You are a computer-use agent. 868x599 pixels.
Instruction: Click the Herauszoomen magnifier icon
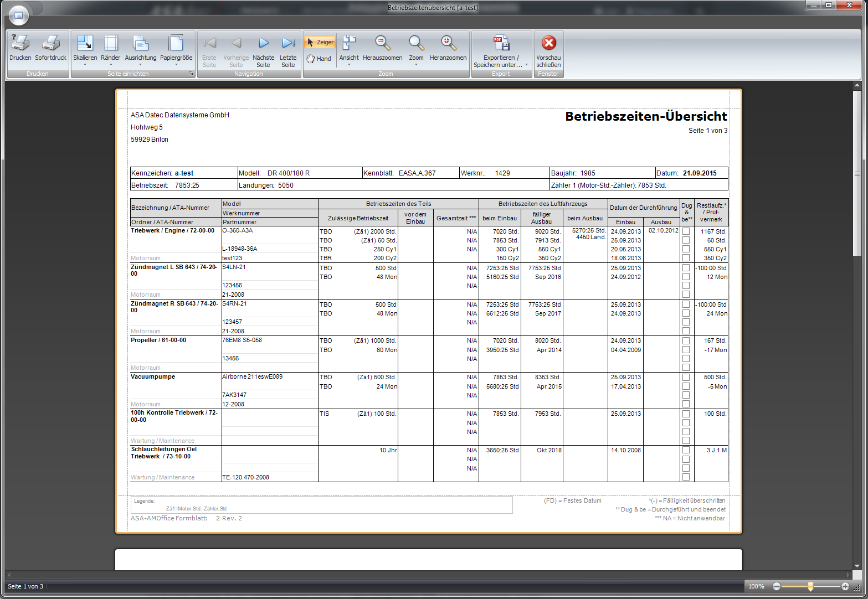(x=383, y=43)
